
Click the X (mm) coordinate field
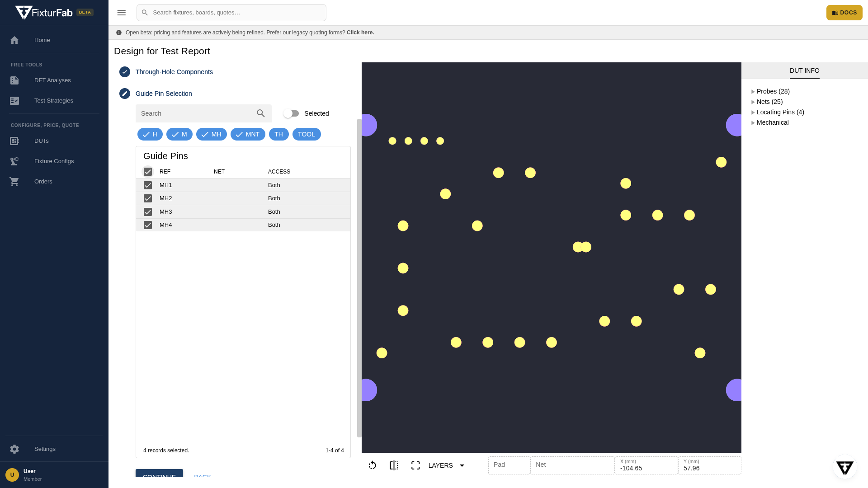point(646,465)
